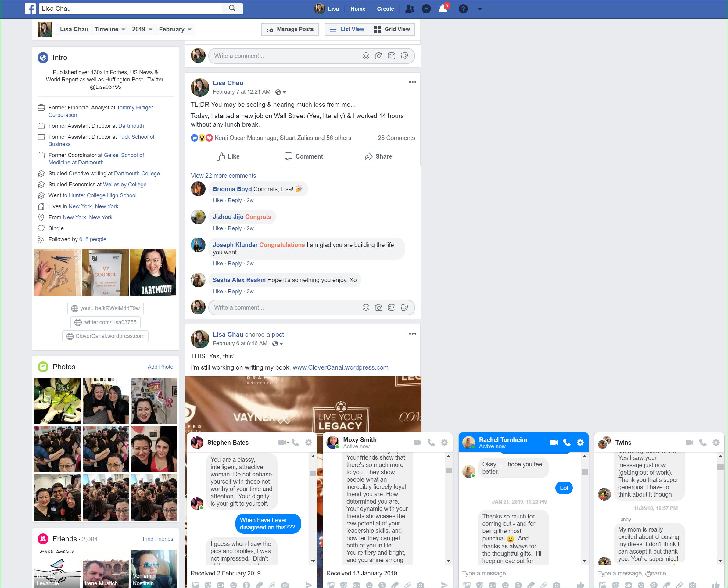Expand the February month dropdown

[175, 29]
